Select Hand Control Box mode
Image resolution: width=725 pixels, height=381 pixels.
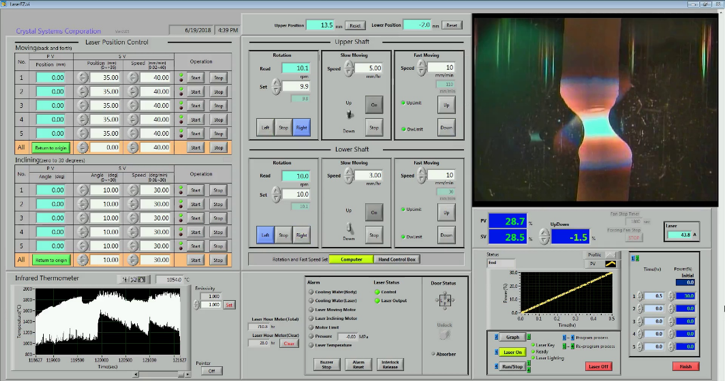coord(397,259)
